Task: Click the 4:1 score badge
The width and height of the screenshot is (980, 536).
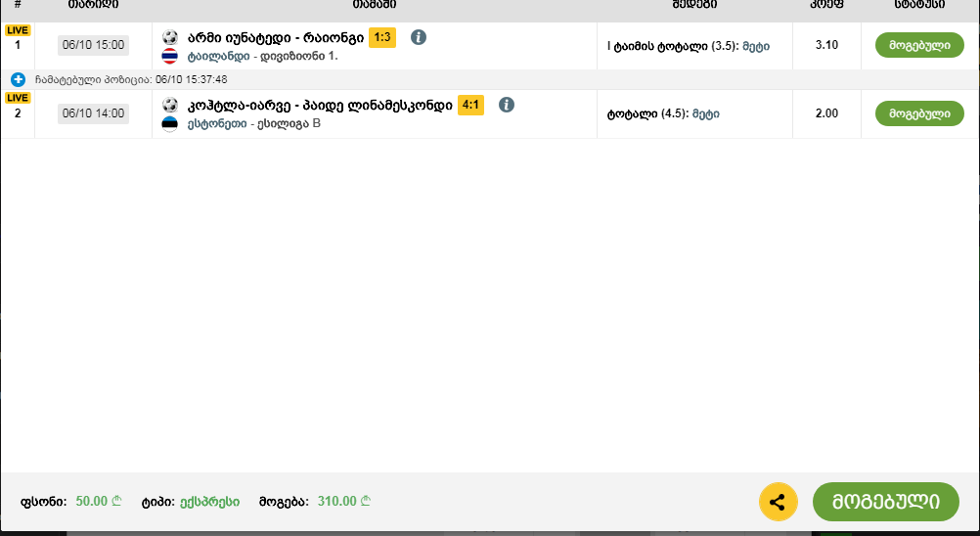Action: (x=470, y=105)
